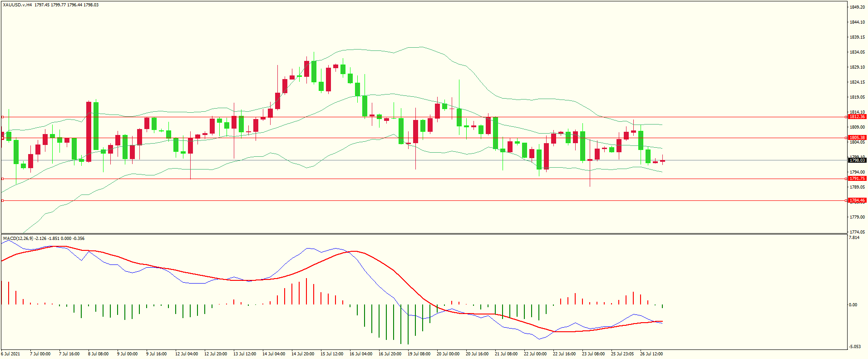
Task: Click the 23 Jul 08:00 time label
Action: pyautogui.click(x=593, y=354)
